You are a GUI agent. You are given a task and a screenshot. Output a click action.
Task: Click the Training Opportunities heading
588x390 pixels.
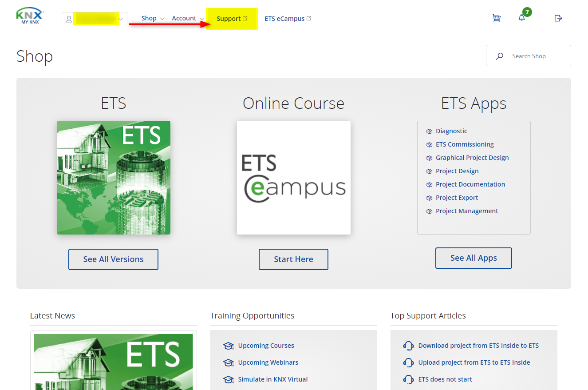252,316
